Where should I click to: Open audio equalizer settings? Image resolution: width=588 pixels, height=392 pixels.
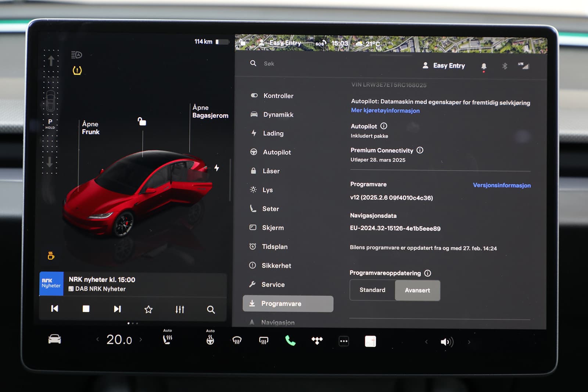[180, 310]
